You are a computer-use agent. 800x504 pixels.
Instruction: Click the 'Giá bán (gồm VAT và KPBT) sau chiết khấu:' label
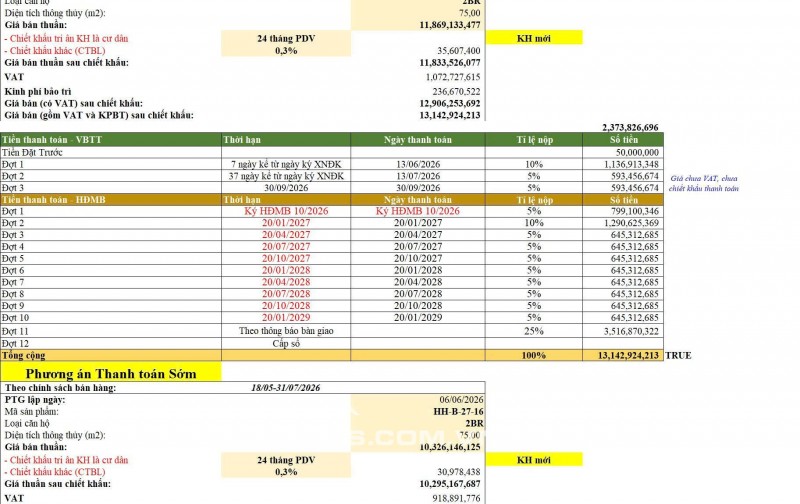click(x=99, y=115)
